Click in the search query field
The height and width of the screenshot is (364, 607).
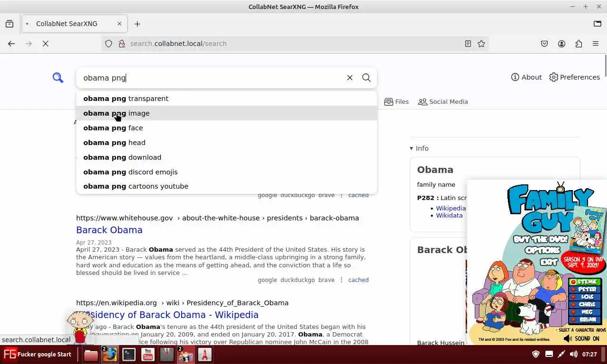pyautogui.click(x=211, y=78)
